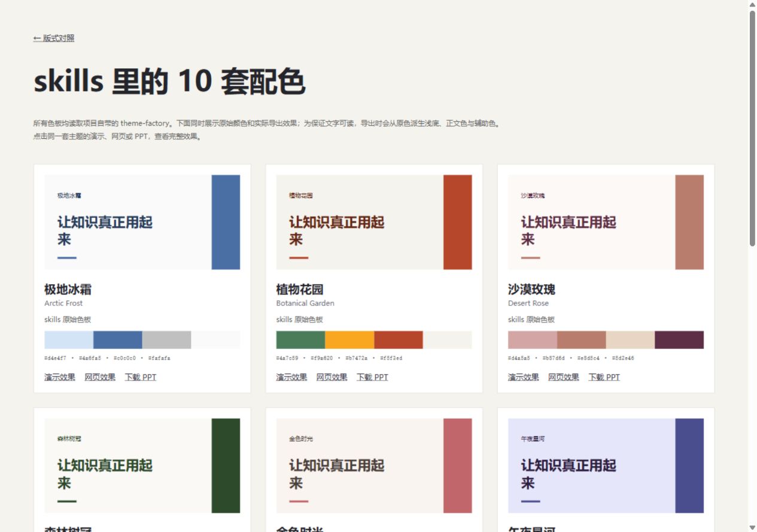Pick the gray #c0c0c0 swatch
757x532 pixels.
166,340
